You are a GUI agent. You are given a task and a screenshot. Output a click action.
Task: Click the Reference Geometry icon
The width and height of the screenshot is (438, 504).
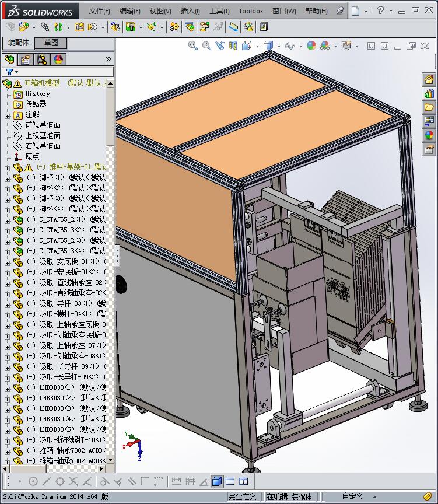click(x=152, y=27)
